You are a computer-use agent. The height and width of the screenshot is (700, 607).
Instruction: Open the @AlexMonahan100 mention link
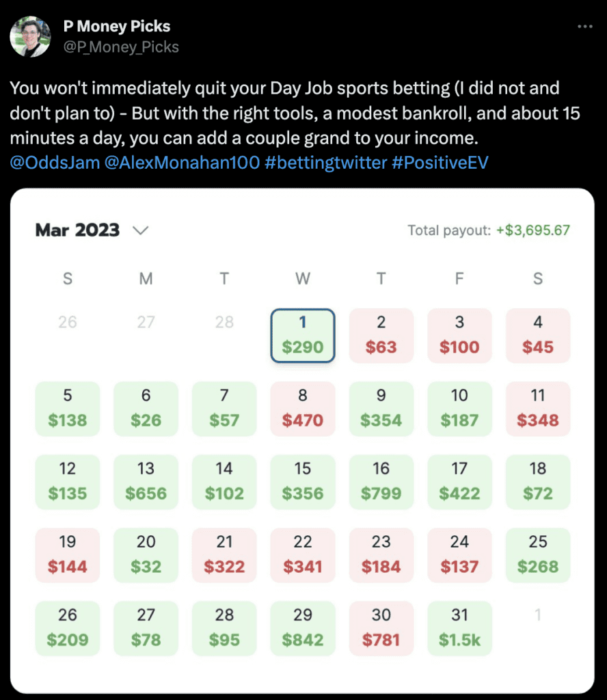(x=182, y=163)
